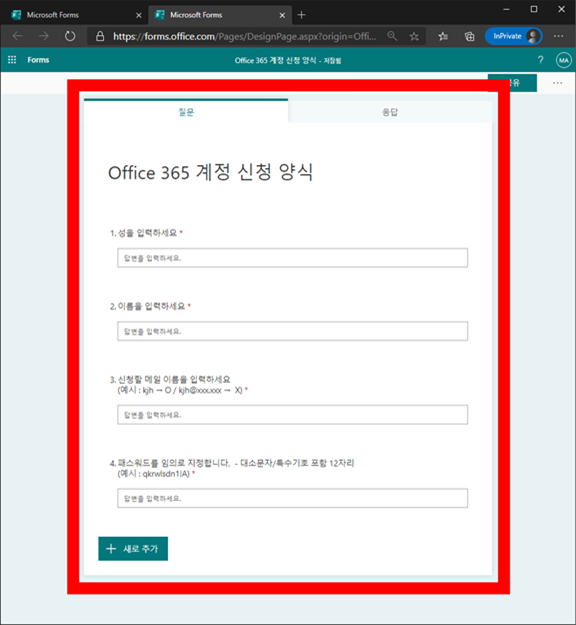
Task: Click the forms.office.com address bar URL
Action: pos(244,37)
